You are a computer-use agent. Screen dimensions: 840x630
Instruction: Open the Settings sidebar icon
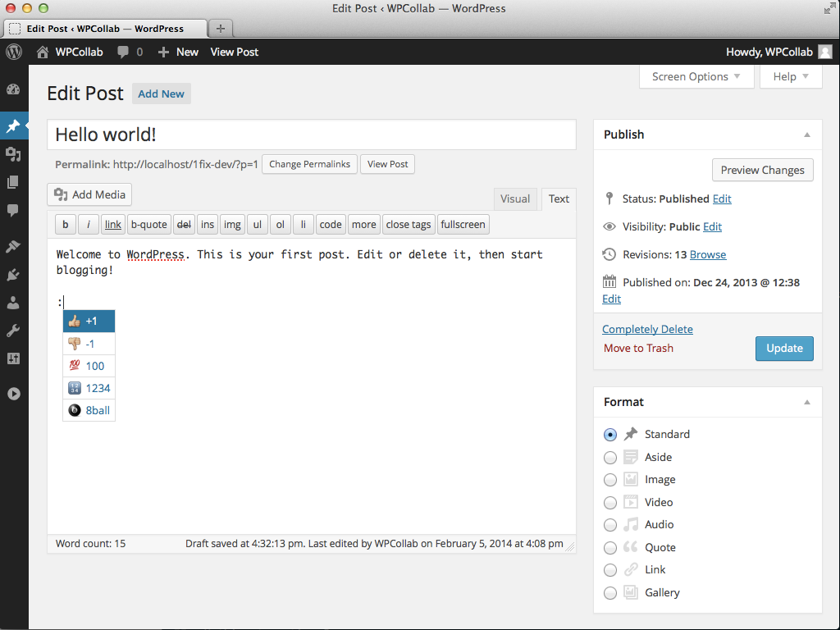tap(13, 358)
